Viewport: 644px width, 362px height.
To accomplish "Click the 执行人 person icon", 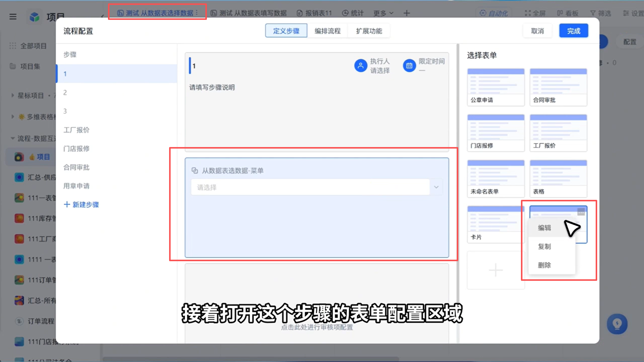I will pos(360,66).
